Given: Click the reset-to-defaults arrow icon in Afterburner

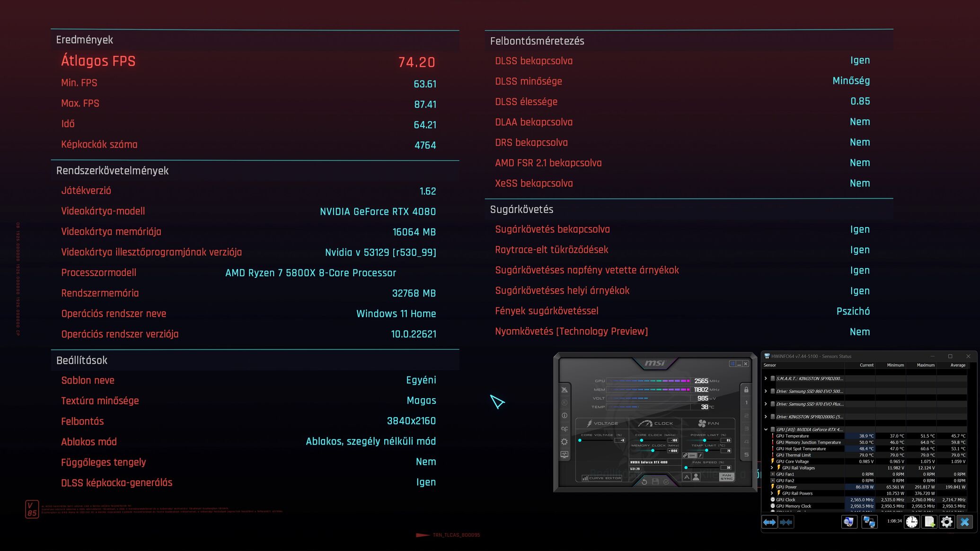Looking at the screenshot, I should click(644, 481).
